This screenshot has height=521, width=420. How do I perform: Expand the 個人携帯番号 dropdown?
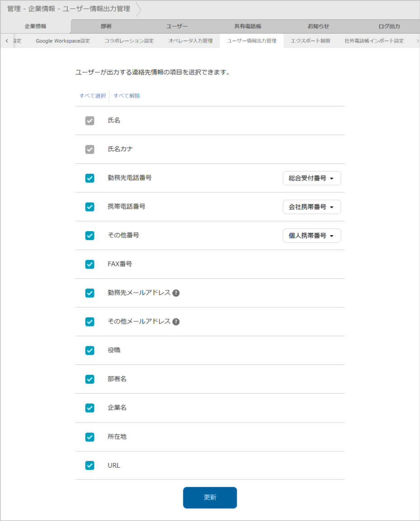(312, 235)
